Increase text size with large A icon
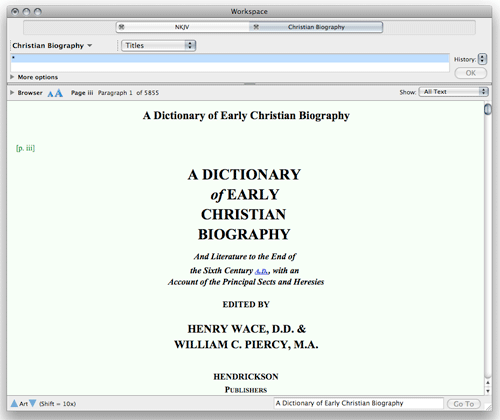The height and width of the screenshot is (420, 500). (59, 93)
